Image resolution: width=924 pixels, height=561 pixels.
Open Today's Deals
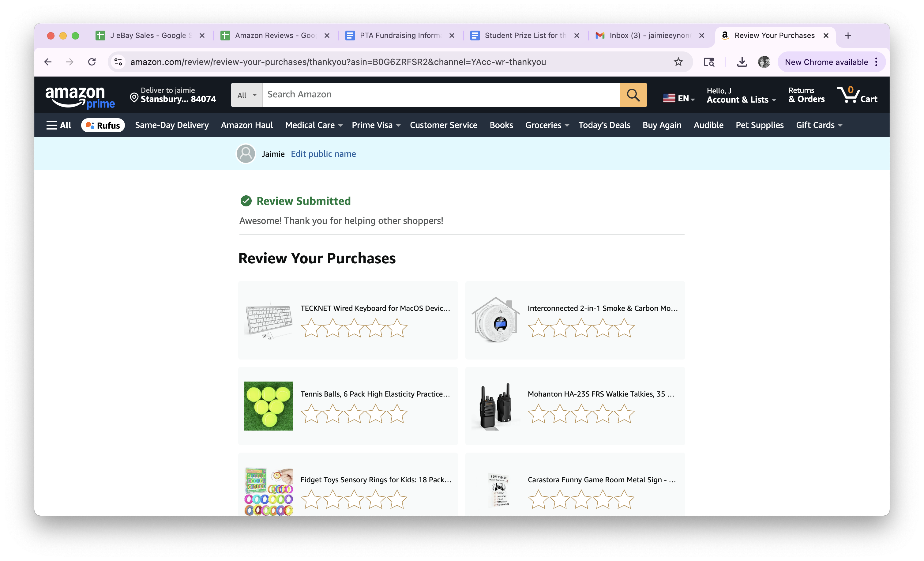pos(604,125)
